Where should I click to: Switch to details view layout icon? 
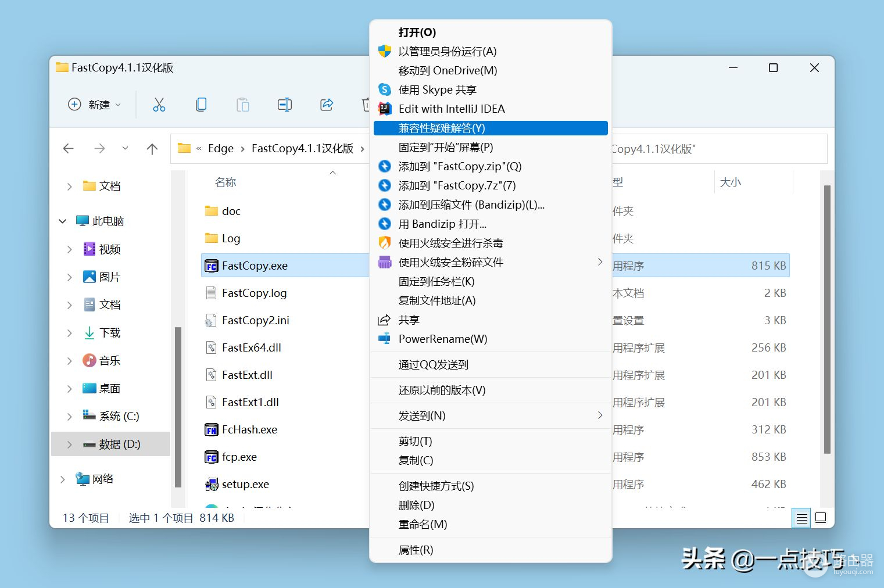click(x=801, y=518)
